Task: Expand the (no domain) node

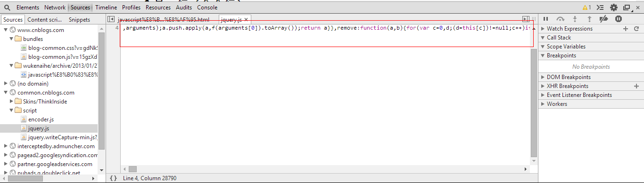Action: (x=6, y=84)
